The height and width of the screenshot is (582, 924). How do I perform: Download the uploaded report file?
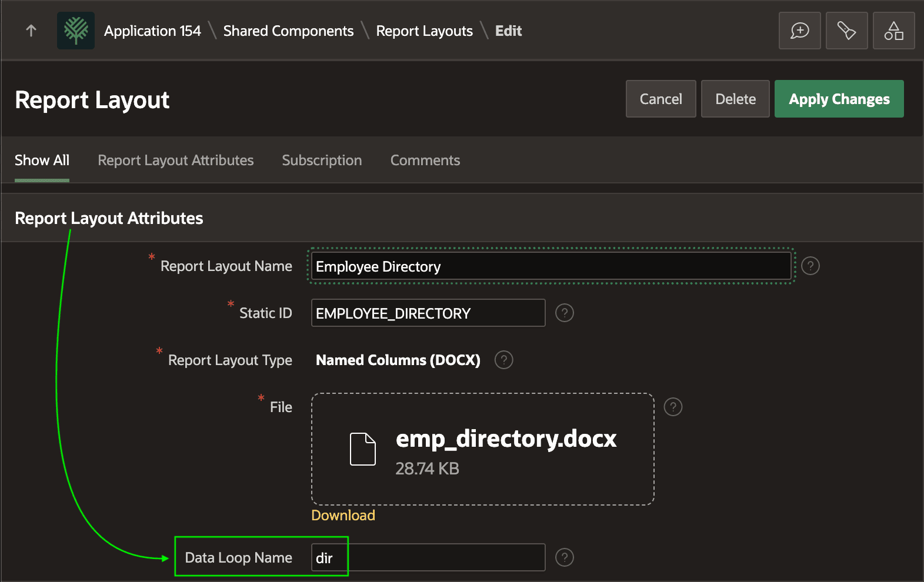click(x=343, y=516)
